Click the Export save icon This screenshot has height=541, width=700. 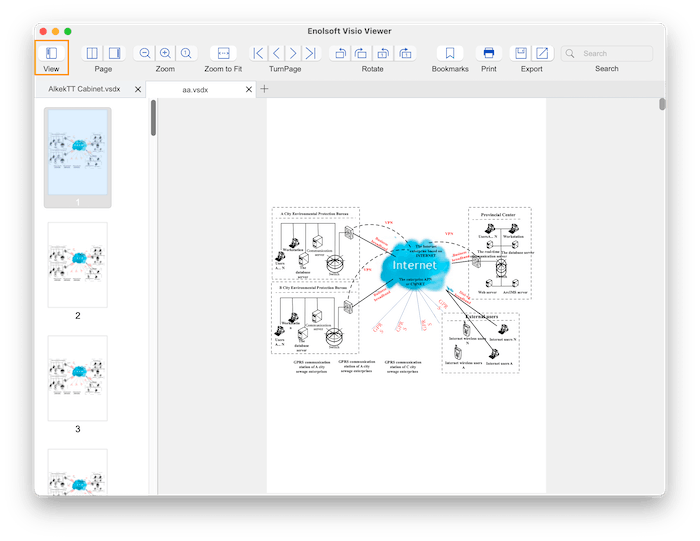pos(521,53)
